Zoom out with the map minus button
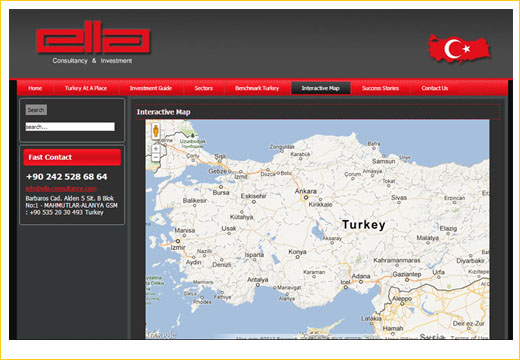 pyautogui.click(x=156, y=157)
